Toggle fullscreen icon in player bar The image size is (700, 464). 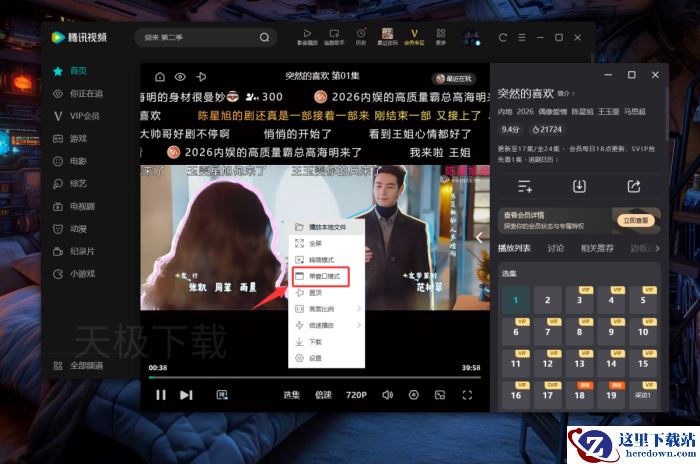pos(467,395)
